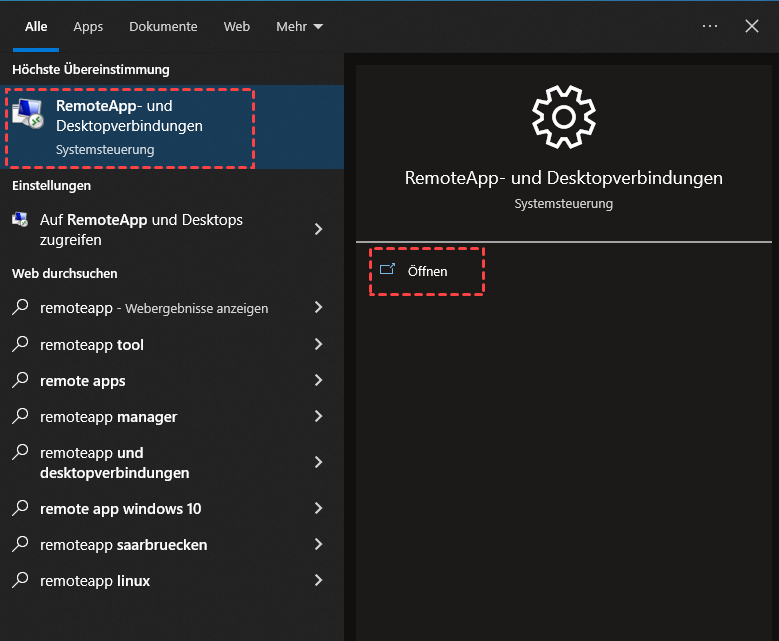Click chevron beside 'remoteapp und desktopverbindungen' suggestion

tap(318, 462)
